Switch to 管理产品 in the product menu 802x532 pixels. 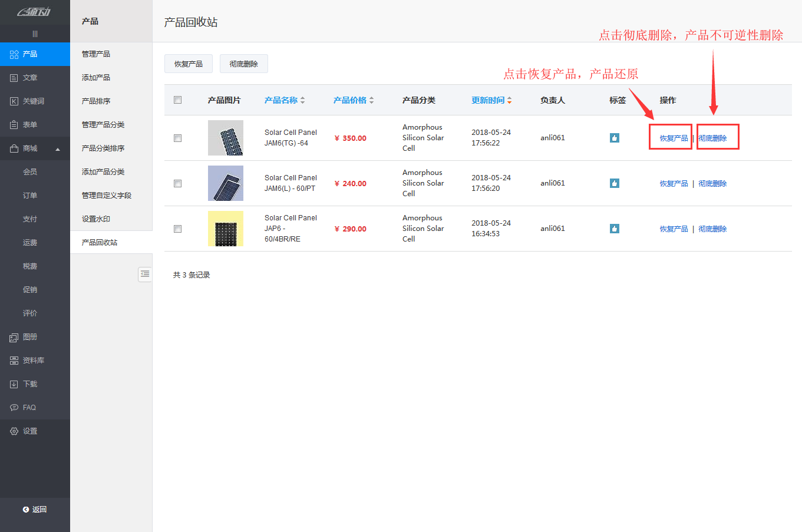click(x=97, y=54)
